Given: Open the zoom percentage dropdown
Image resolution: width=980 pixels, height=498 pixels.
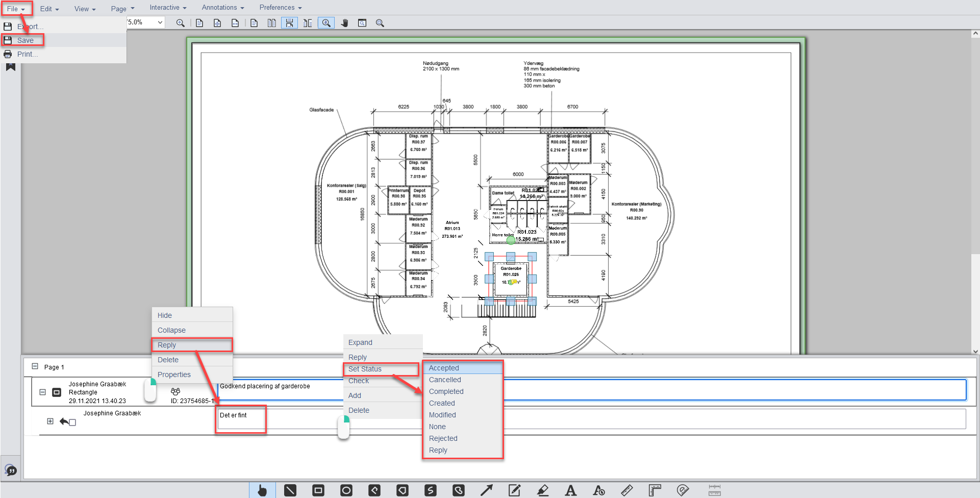Looking at the screenshot, I should click(x=160, y=22).
